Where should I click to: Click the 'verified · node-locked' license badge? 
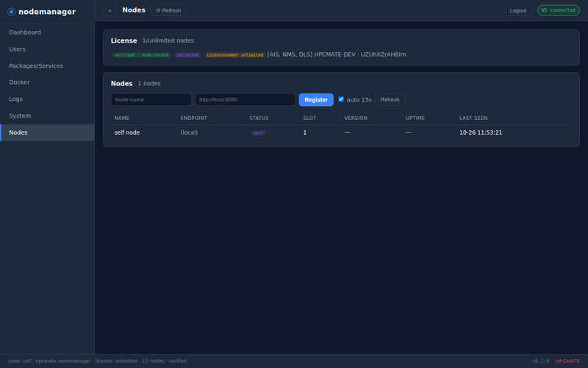[x=142, y=54]
